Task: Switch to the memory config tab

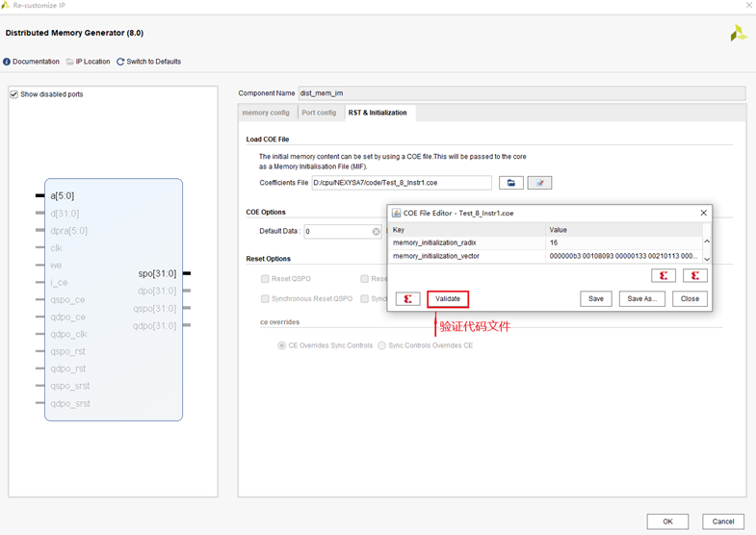Action: [266, 113]
